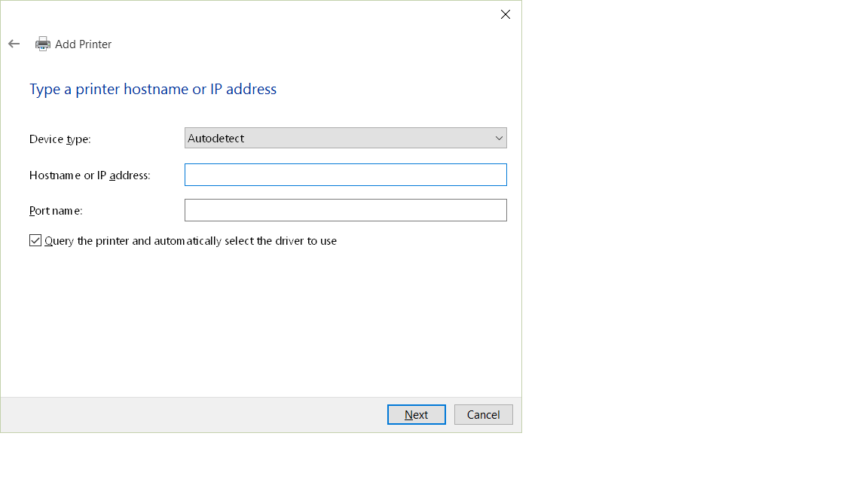The width and height of the screenshot is (868, 488).
Task: Open the Device type dropdown
Action: coord(345,138)
